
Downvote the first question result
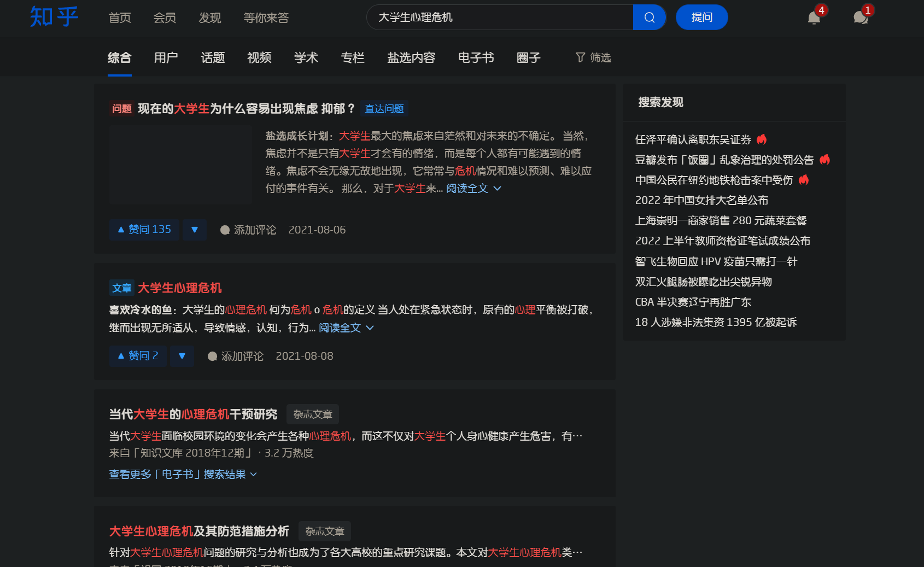point(195,230)
